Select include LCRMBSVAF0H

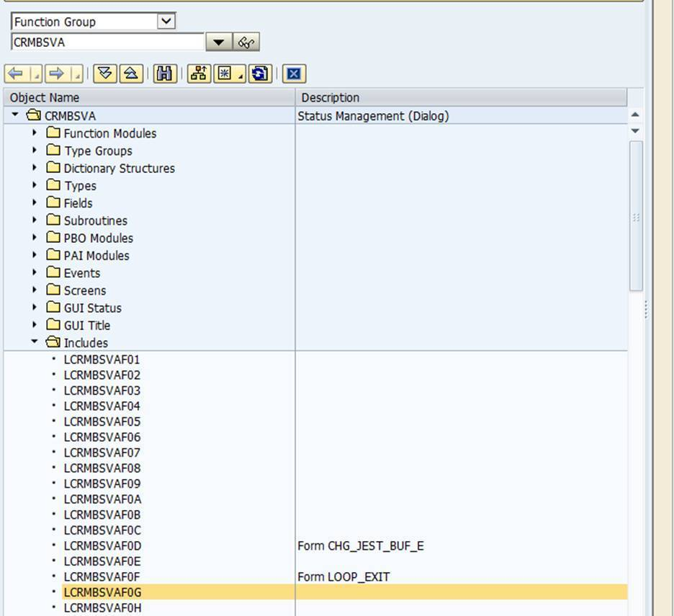pos(102,608)
